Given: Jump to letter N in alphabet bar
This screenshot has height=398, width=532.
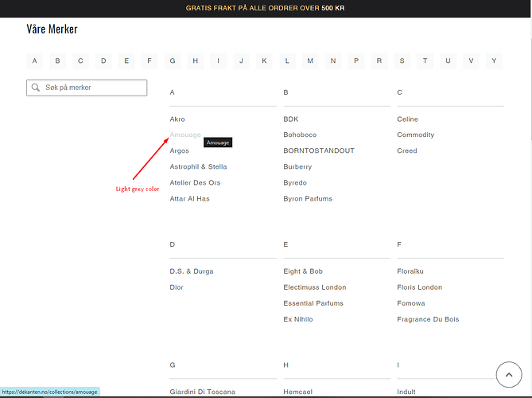Looking at the screenshot, I should click(333, 60).
